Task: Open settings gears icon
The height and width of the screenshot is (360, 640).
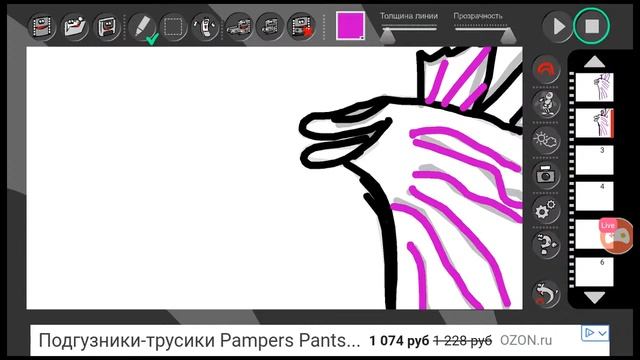Action: (x=546, y=210)
